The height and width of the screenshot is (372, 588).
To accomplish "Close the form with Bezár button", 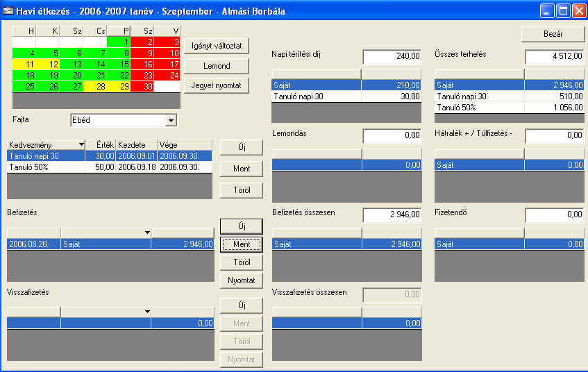I will 553,34.
